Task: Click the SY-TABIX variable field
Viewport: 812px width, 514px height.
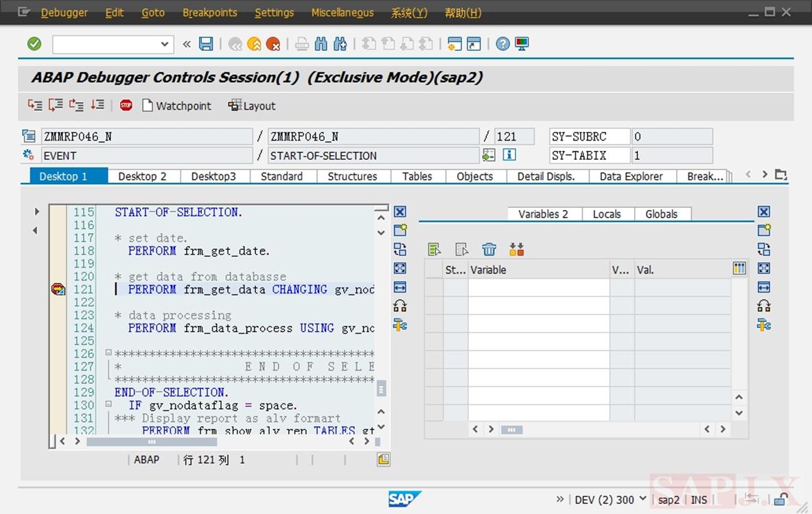Action: (x=590, y=155)
